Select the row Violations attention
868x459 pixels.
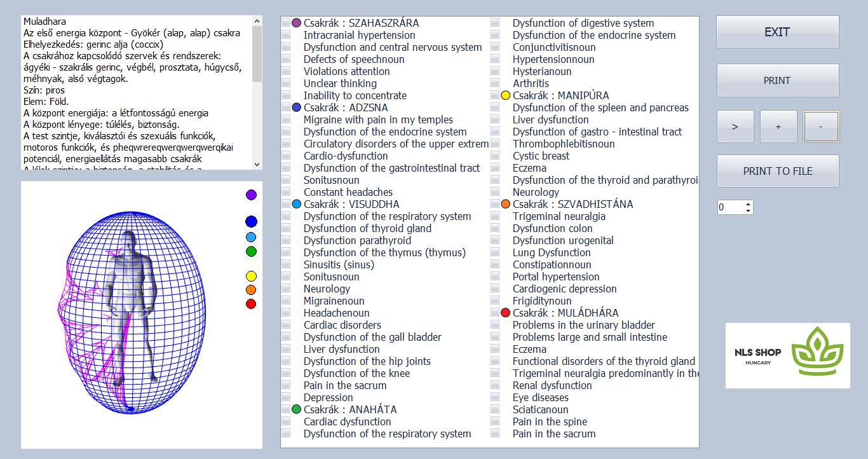click(x=347, y=71)
